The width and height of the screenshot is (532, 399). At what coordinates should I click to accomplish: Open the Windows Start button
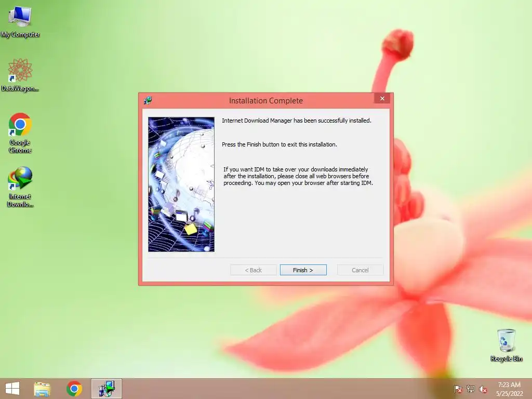pos(12,389)
